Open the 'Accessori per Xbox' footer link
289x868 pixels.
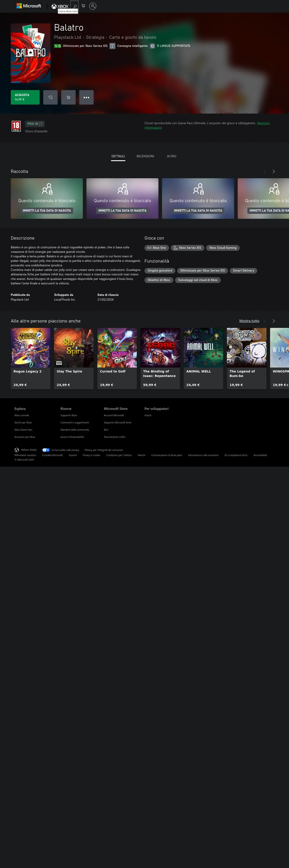tap(25, 437)
